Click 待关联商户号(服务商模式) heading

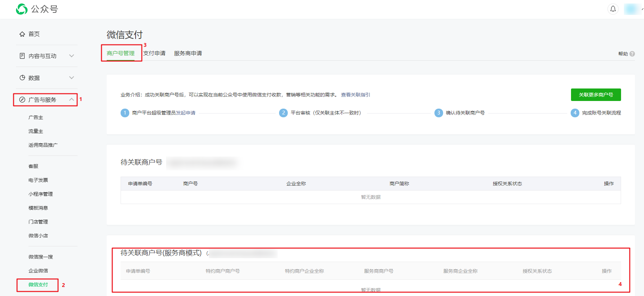[161, 253]
